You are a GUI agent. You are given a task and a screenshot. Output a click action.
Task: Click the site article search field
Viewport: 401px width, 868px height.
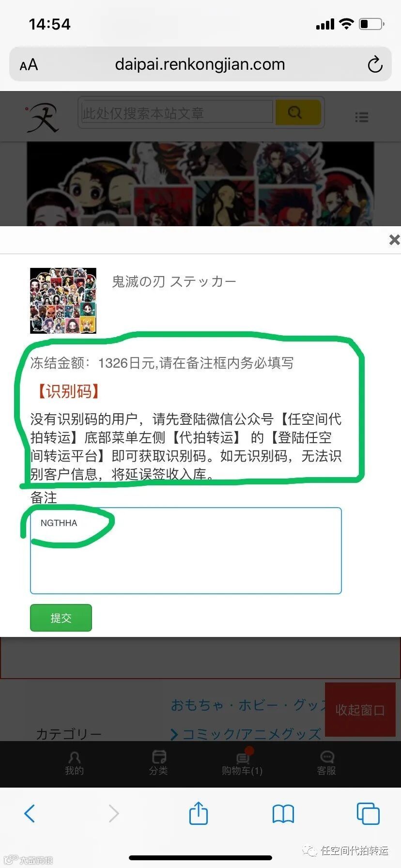177,113
